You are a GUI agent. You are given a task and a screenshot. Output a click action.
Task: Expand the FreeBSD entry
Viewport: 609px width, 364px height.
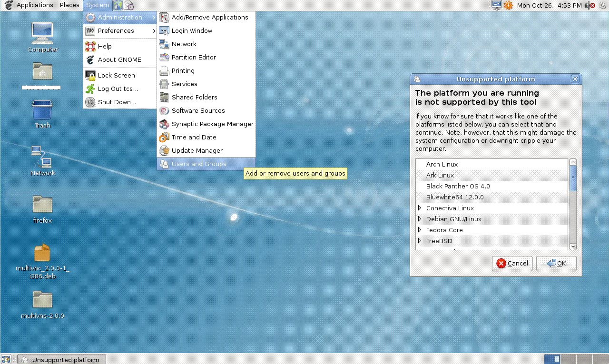tap(420, 241)
